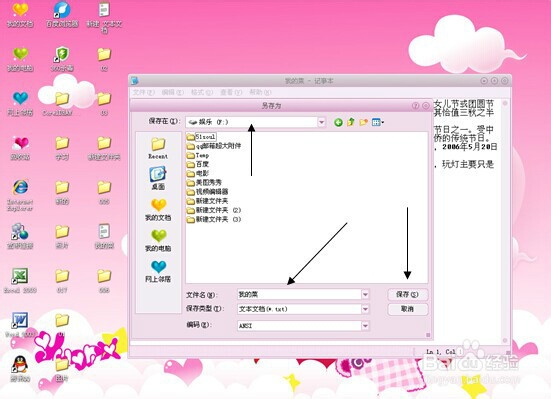The width and height of the screenshot is (551, 399).
Task: Select the 视频编辑器 folder in file list
Action: coord(207,192)
